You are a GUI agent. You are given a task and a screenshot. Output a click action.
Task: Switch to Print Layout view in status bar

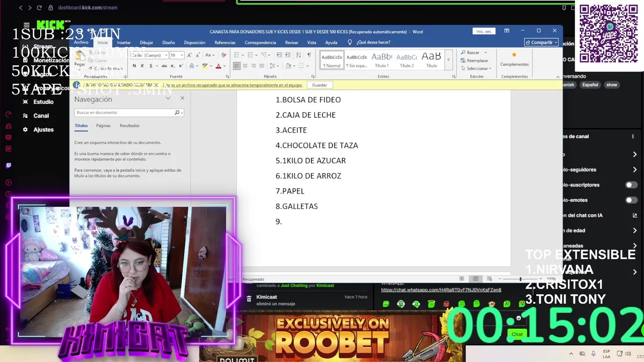(475, 279)
